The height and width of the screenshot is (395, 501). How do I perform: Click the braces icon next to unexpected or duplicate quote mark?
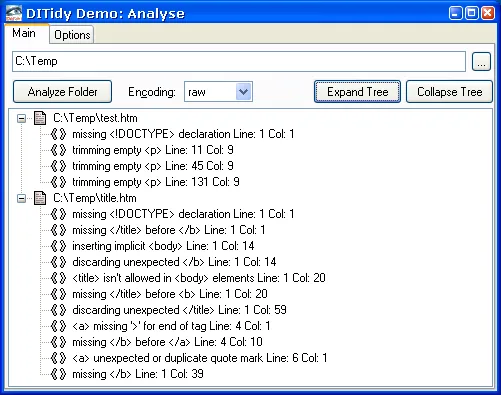(x=59, y=358)
